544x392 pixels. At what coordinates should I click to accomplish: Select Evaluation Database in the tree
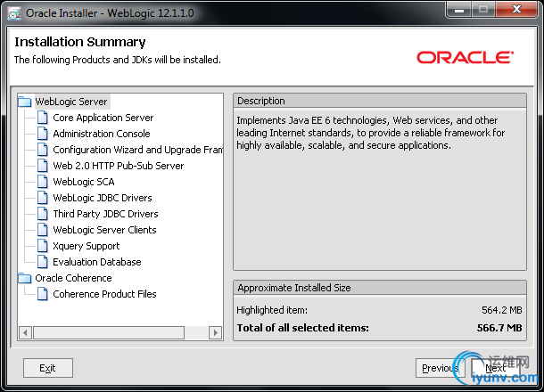coord(97,262)
